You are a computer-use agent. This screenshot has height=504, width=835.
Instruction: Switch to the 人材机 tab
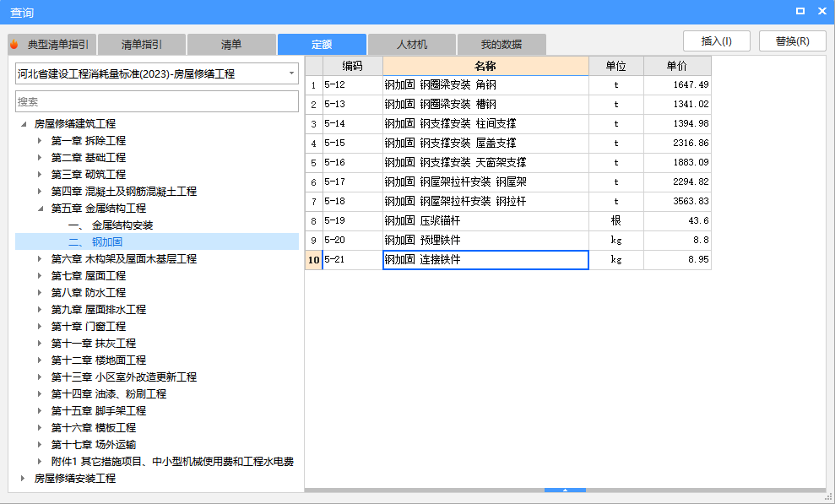coord(411,44)
